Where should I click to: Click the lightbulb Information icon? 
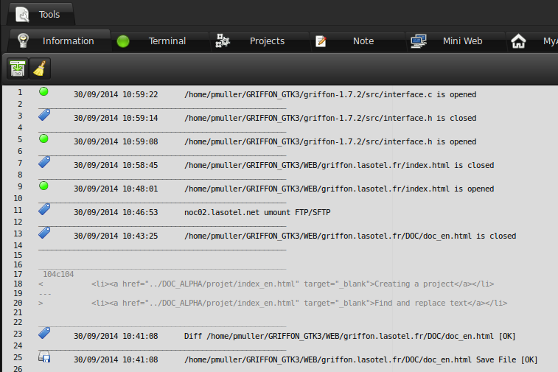click(23, 41)
